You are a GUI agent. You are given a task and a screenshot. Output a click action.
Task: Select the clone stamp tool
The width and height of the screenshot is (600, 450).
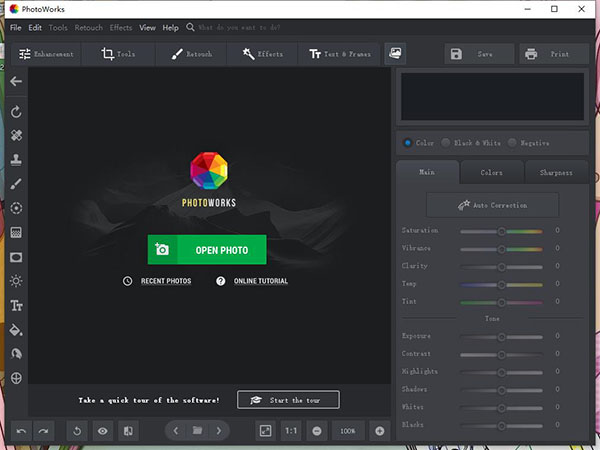[x=16, y=160]
